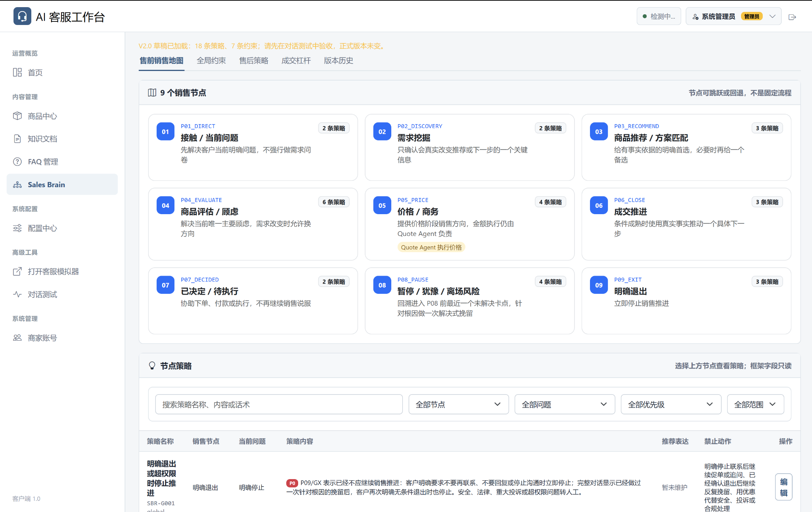Click the headset logo icon beside AI 客服工作台
Image resolution: width=812 pixels, height=512 pixels.
[x=22, y=16]
